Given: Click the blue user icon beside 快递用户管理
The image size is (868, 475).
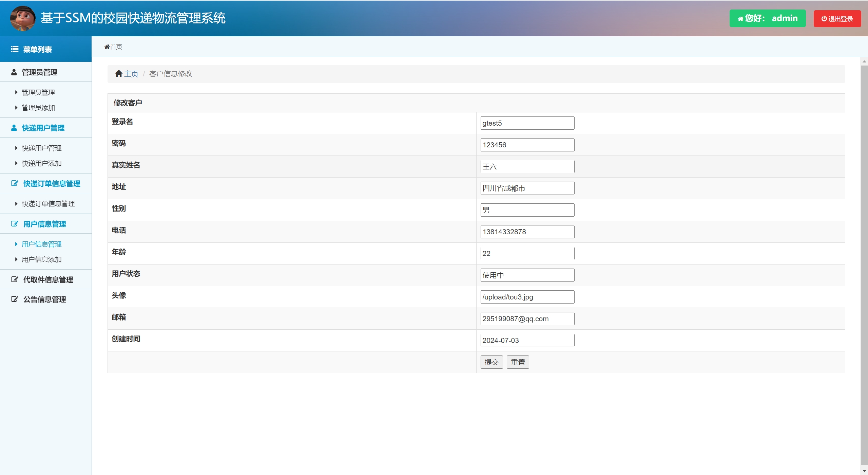Looking at the screenshot, I should pos(14,128).
